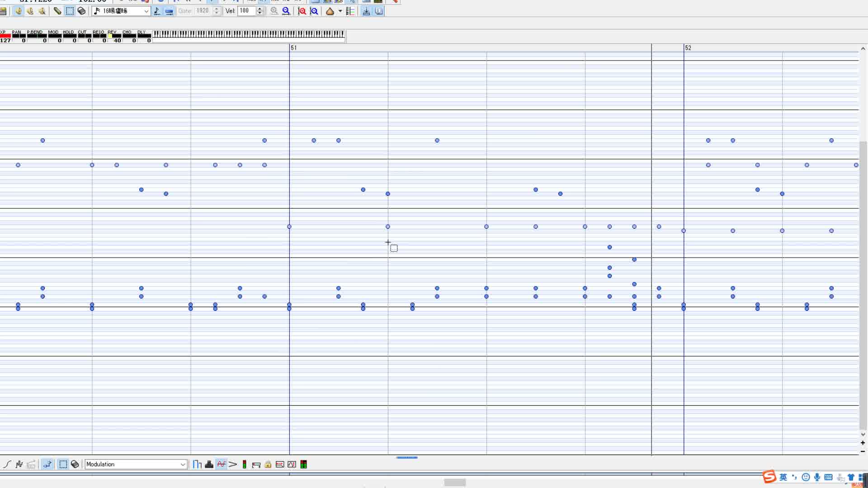Click the onion-shaped overlay icon
Viewport: 868px width, 488px height.
pyautogui.click(x=330, y=11)
